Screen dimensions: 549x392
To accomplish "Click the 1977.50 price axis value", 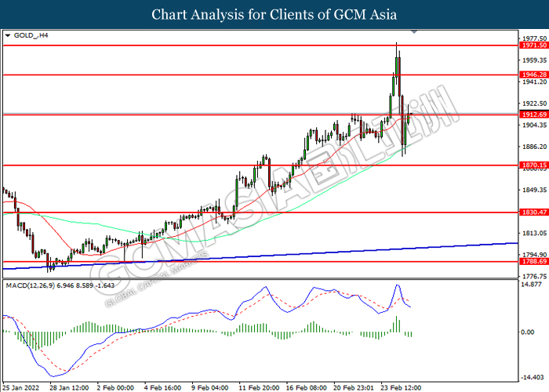I will (534, 38).
